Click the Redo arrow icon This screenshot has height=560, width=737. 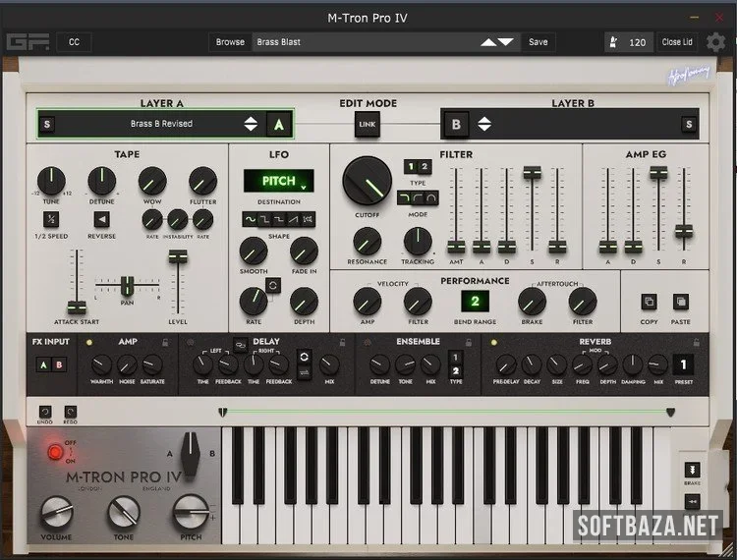(x=70, y=412)
